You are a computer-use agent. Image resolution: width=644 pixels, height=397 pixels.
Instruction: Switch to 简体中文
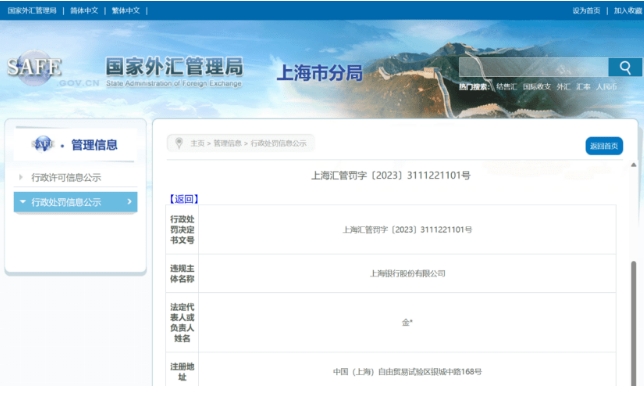coord(84,11)
